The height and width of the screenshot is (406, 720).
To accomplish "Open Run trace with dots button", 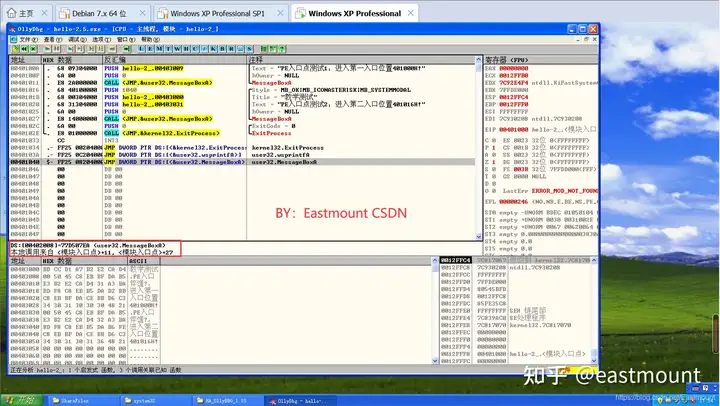I will pos(241,49).
